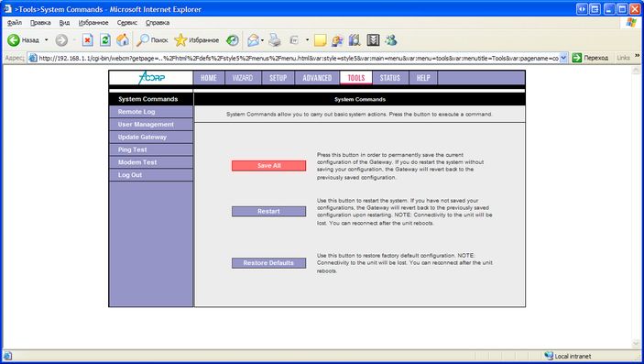Expand the Links toolbar chevron
This screenshot has height=364, width=644.
pyautogui.click(x=637, y=56)
